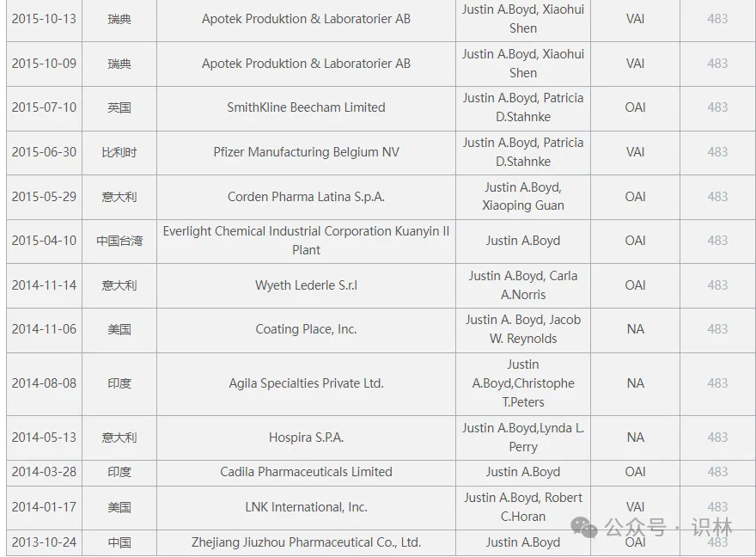Click the 2015-07-10 date cell
The width and height of the screenshot is (756, 557).
coord(44,107)
